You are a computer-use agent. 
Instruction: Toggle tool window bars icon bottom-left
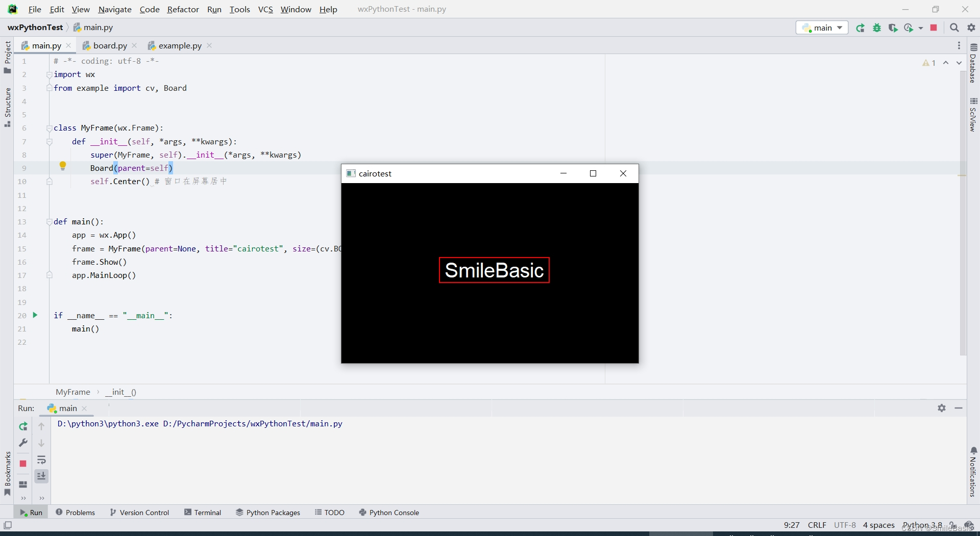coord(8,525)
